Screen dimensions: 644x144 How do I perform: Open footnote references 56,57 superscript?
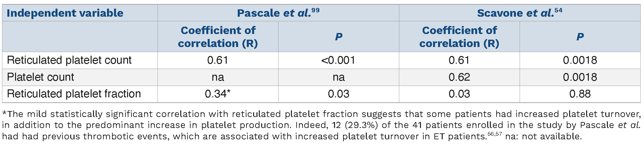(494, 134)
